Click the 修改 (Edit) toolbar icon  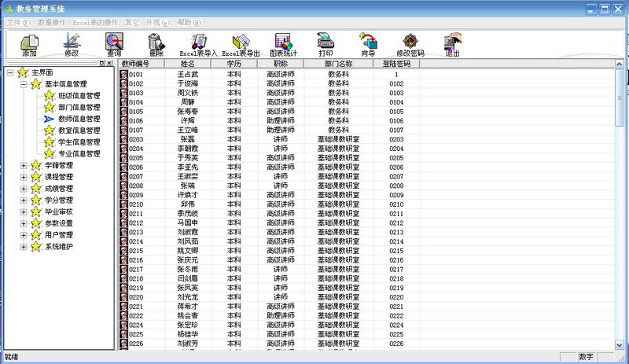(72, 42)
